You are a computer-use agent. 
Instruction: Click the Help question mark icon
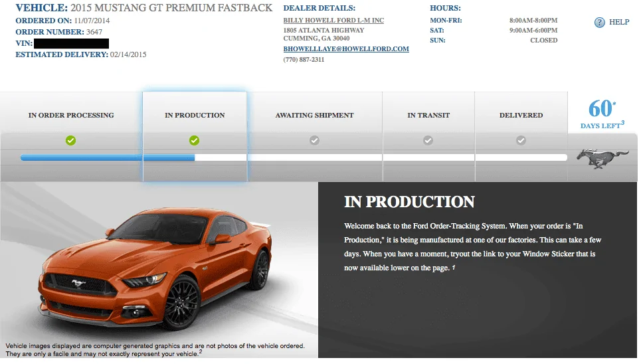click(599, 23)
